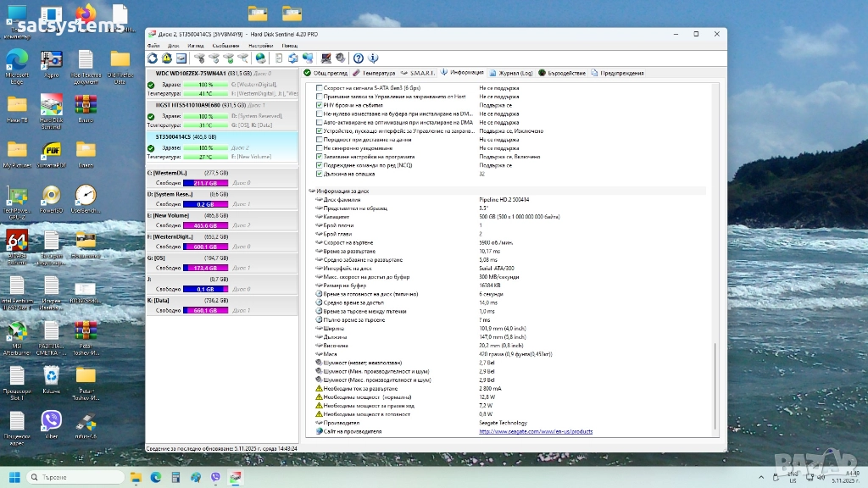This screenshot has width=868, height=488.
Task: Open Help via the question mark icon
Action: (359, 58)
